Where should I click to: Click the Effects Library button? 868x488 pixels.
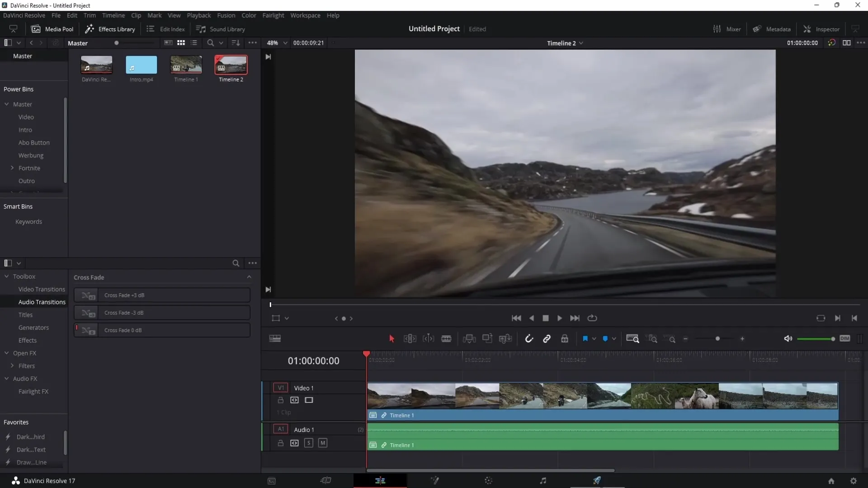point(110,28)
